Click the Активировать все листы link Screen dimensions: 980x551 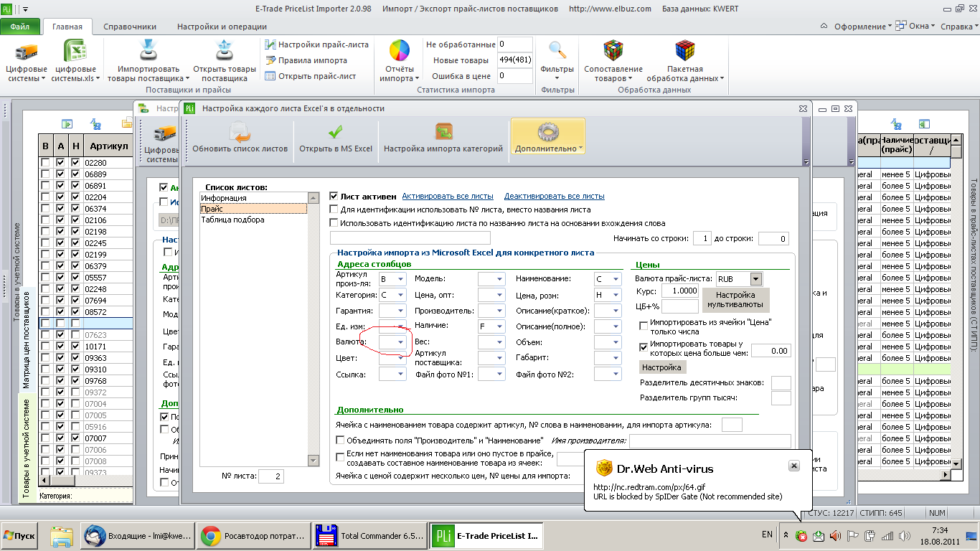[x=448, y=196]
